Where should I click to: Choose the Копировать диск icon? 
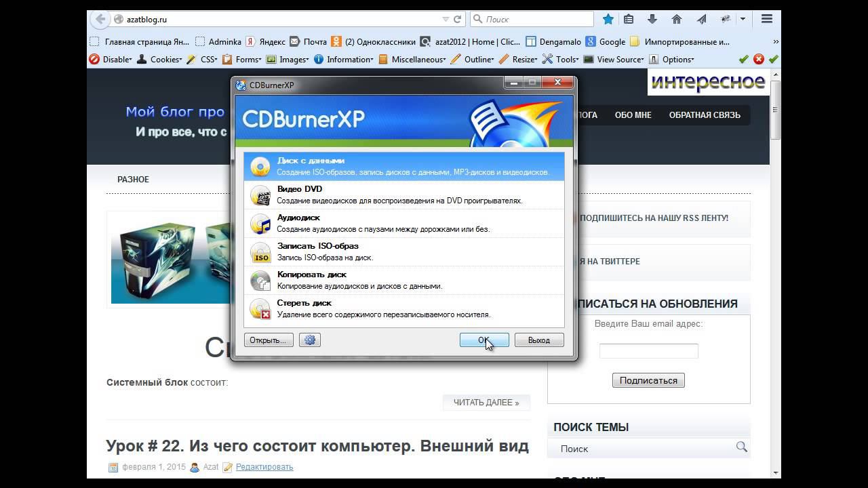[x=260, y=281]
